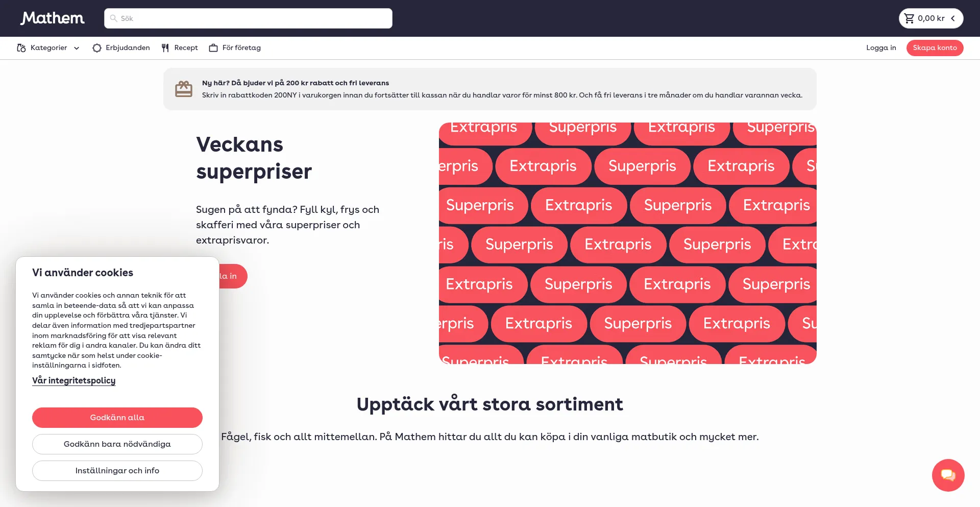Expand the Kategorier dropdown chevron
980x507 pixels.
77,48
